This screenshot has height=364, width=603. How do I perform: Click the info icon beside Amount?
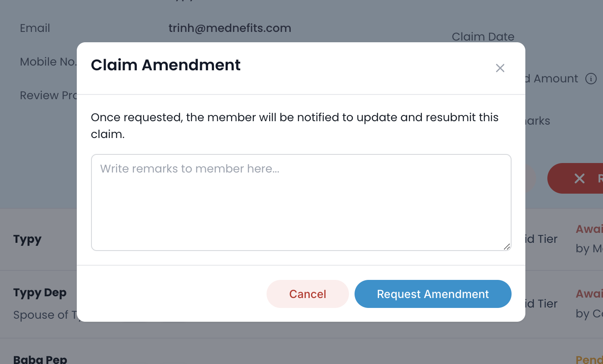click(591, 79)
